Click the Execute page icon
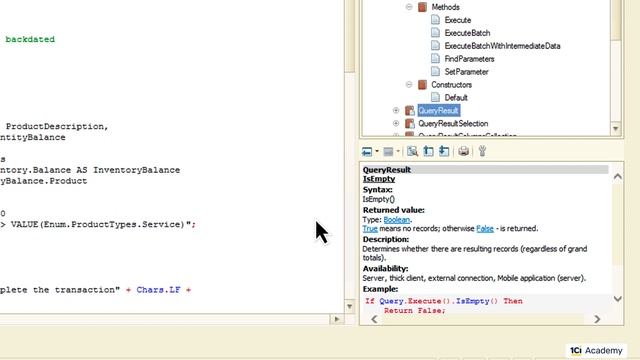This screenshot has height=360, width=640. tap(436, 20)
